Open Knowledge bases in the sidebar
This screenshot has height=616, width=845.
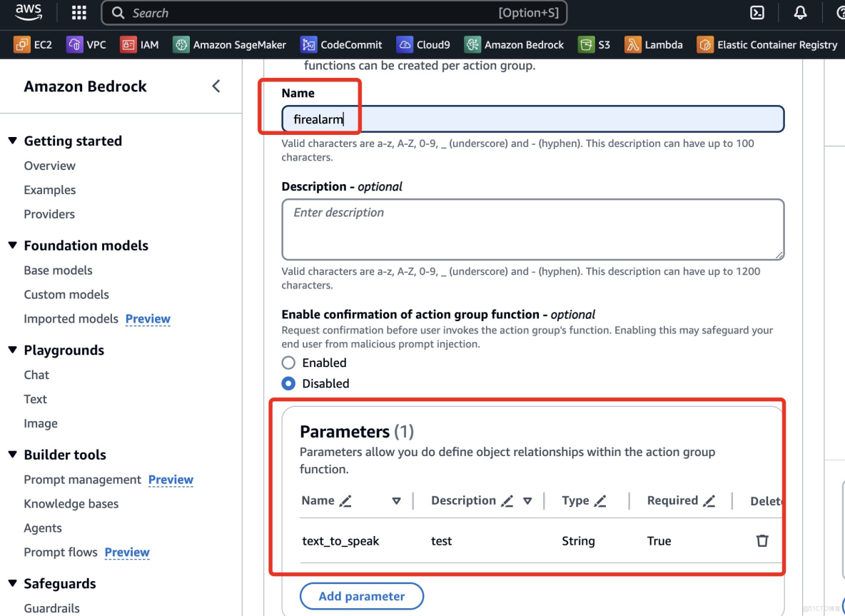pyautogui.click(x=71, y=504)
